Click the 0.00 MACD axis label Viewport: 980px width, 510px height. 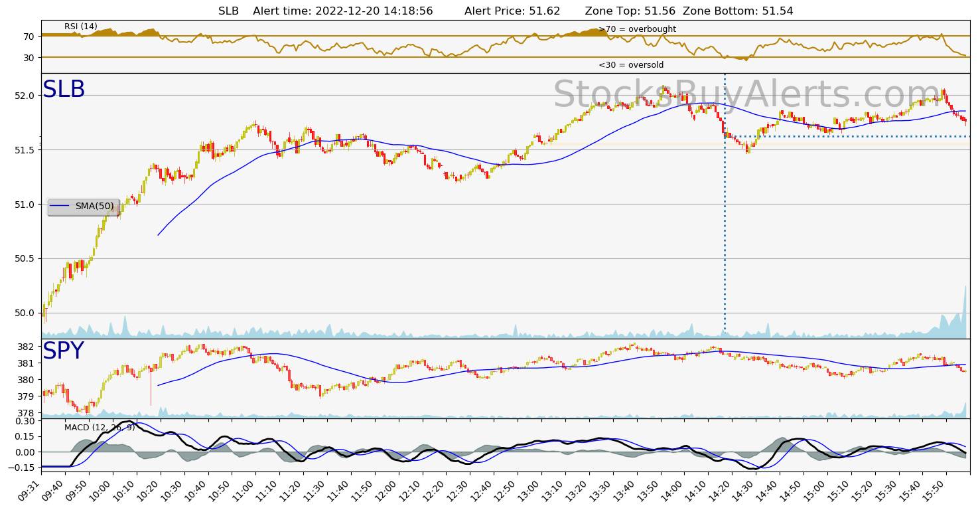(25, 452)
